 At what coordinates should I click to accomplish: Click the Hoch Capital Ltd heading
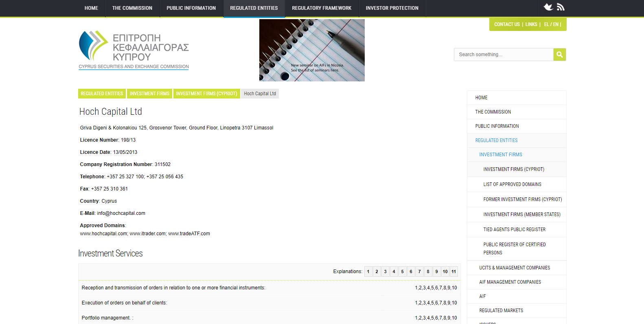coord(111,112)
